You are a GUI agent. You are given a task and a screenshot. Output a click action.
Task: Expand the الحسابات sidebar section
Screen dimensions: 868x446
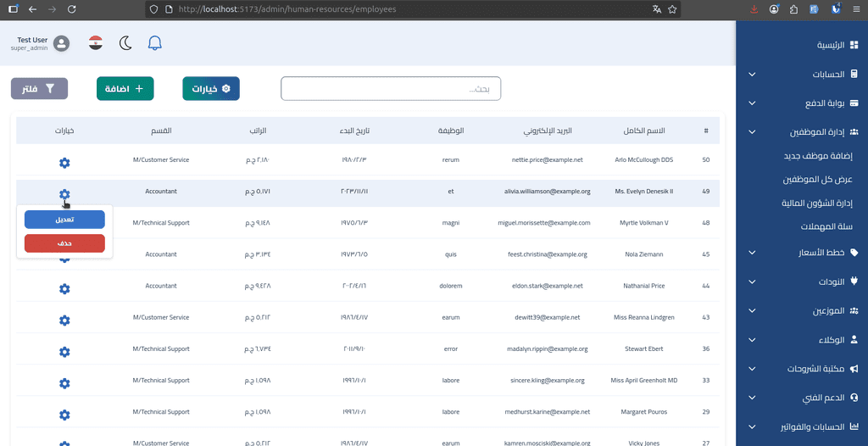click(802, 75)
